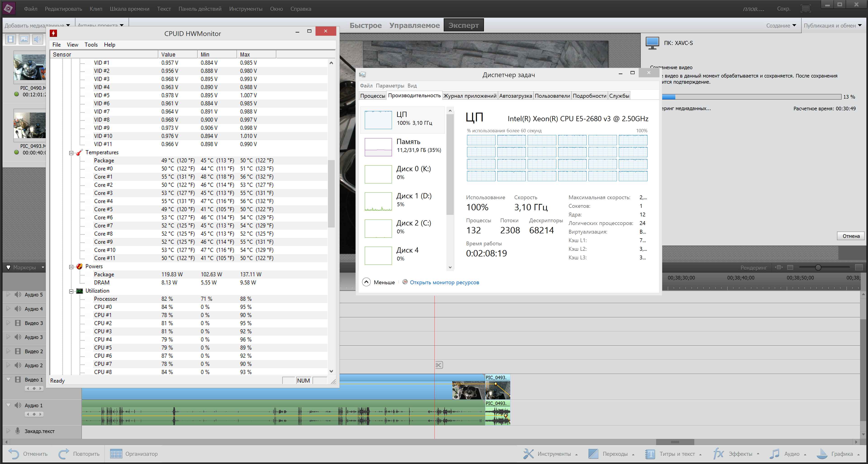Toggle the Видео 2 track film icon
The width and height of the screenshot is (868, 464).
click(18, 351)
